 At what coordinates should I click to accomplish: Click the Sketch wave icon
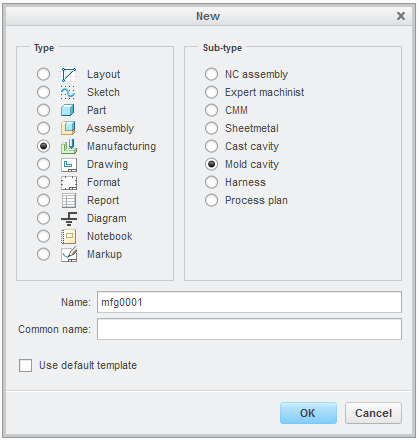pos(69,92)
